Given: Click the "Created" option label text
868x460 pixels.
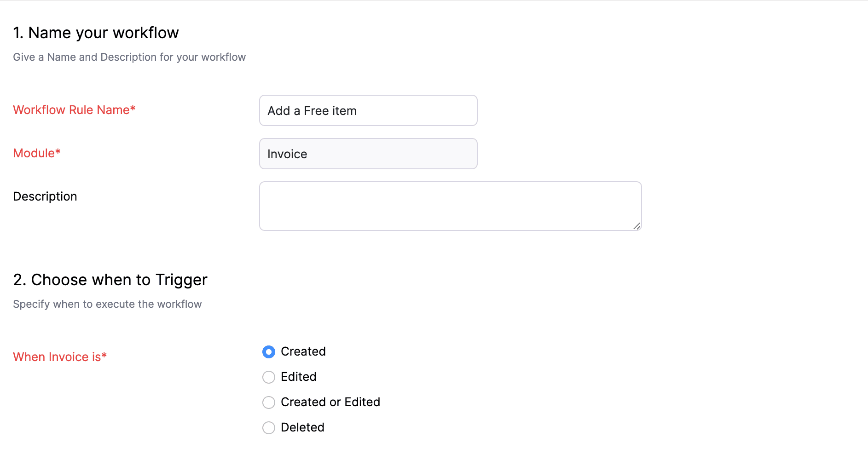Looking at the screenshot, I should tap(303, 351).
